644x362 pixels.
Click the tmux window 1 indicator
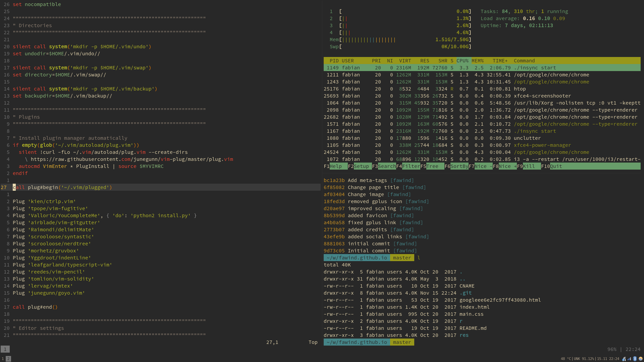[5, 349]
